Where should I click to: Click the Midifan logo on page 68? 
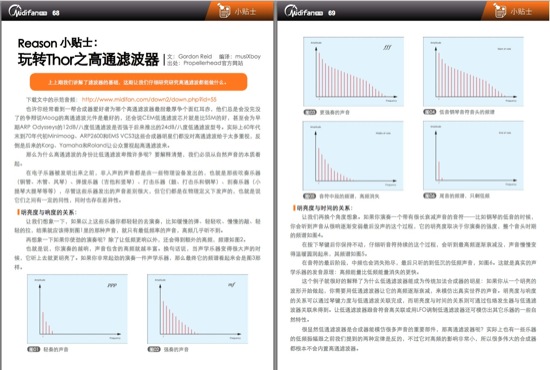tap(27, 12)
